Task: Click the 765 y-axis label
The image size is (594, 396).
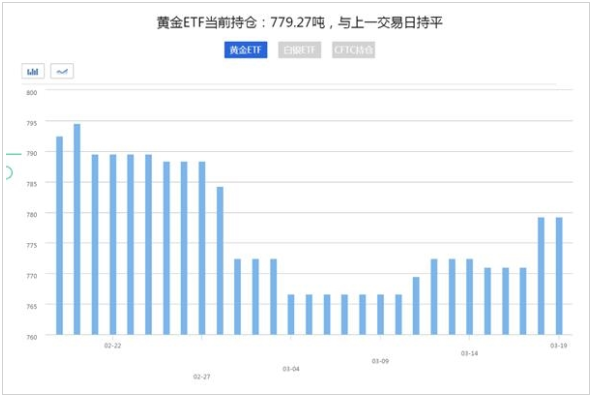Action: tap(32, 306)
